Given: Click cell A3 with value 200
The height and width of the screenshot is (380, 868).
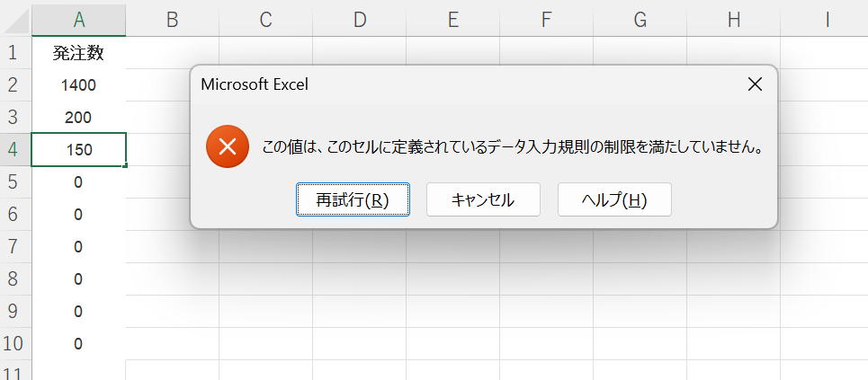Looking at the screenshot, I should [x=78, y=118].
